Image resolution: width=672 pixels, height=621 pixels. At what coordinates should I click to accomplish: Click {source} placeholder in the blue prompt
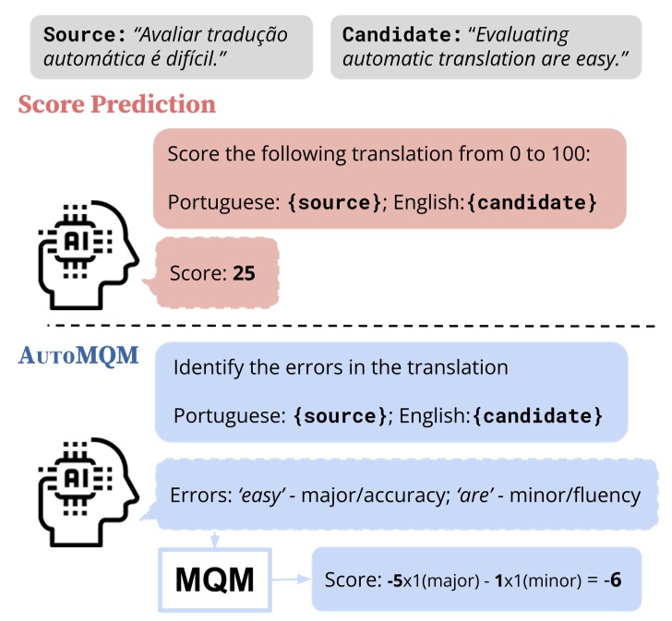coord(342,415)
